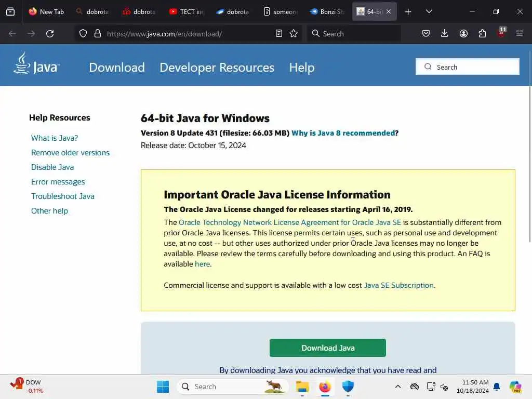The height and width of the screenshot is (399, 532).
Task: Open the Firefox application menu
Action: pos(520,33)
